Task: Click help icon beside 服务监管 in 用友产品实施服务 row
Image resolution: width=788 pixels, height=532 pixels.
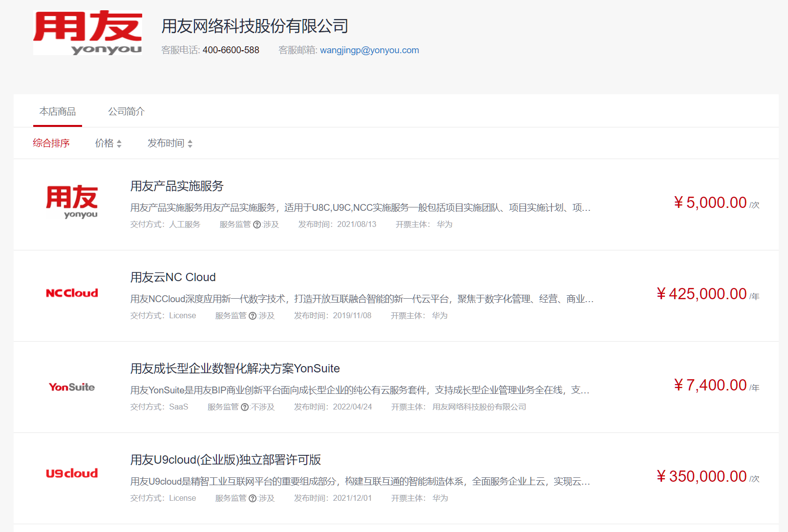Action: click(x=257, y=225)
